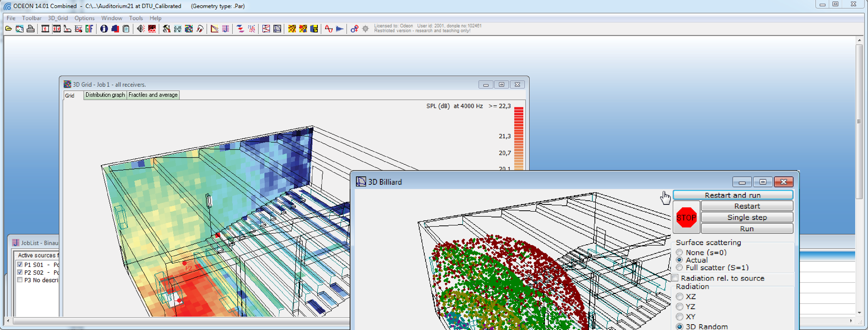Click the linked blue and red circles icon
The width and height of the screenshot is (868, 330).
coord(354,29)
